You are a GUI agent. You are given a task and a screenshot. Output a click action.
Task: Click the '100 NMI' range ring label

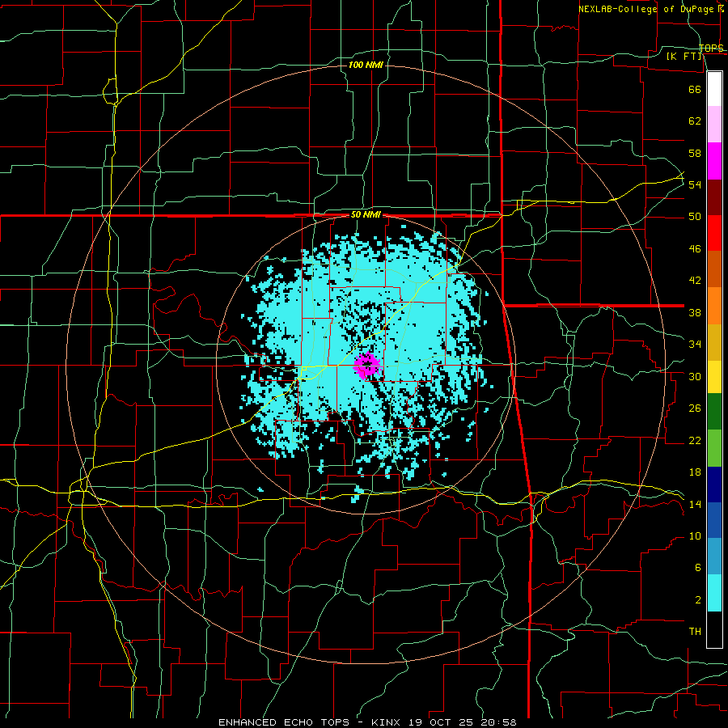366,65
